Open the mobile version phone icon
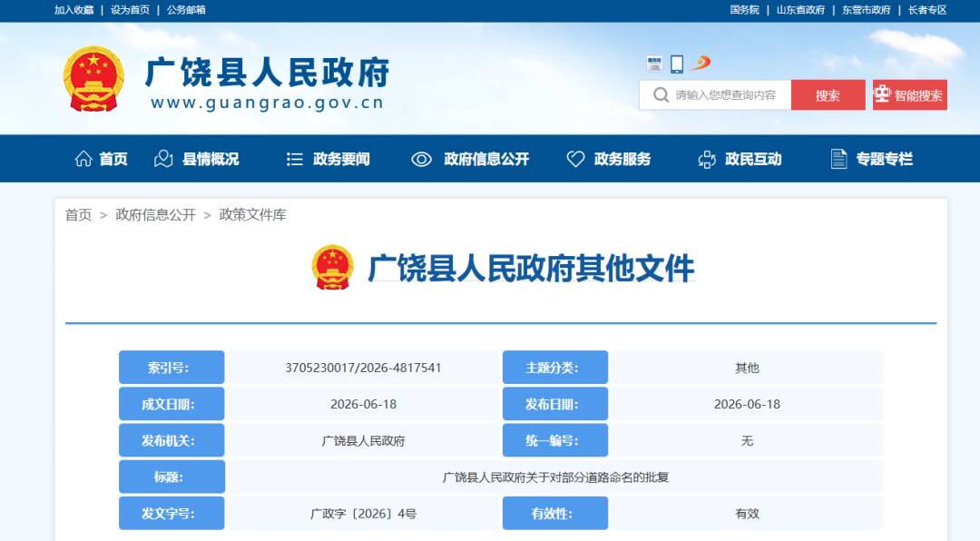Viewport: 980px width, 541px height. coord(677,64)
